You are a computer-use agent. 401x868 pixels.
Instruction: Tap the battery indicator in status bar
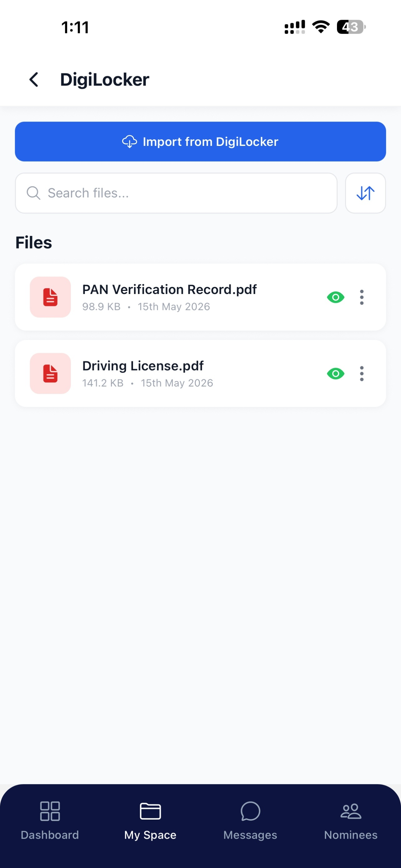coord(351,27)
